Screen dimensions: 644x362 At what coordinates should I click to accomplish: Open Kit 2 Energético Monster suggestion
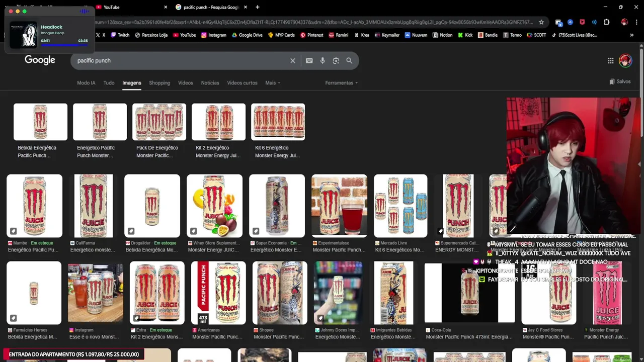click(x=218, y=131)
